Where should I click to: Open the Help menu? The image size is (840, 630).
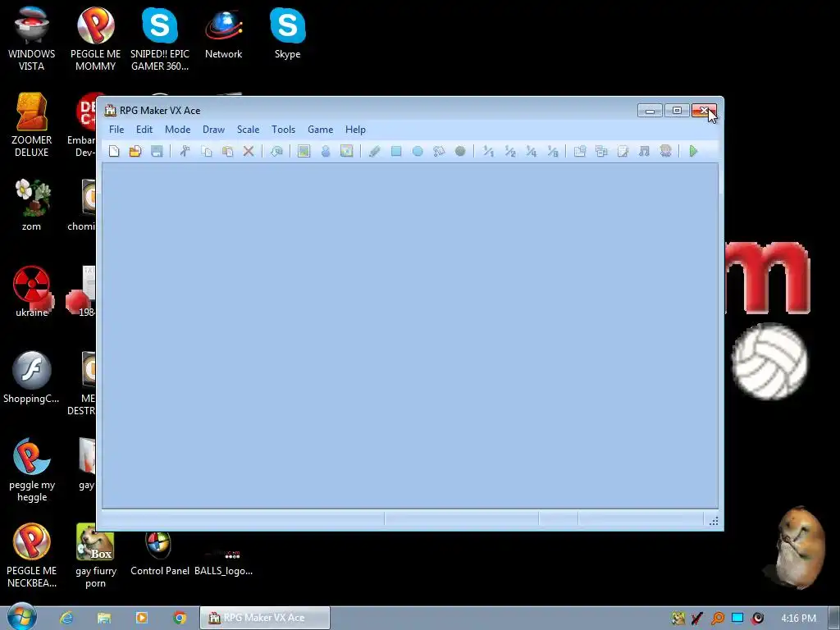click(355, 129)
